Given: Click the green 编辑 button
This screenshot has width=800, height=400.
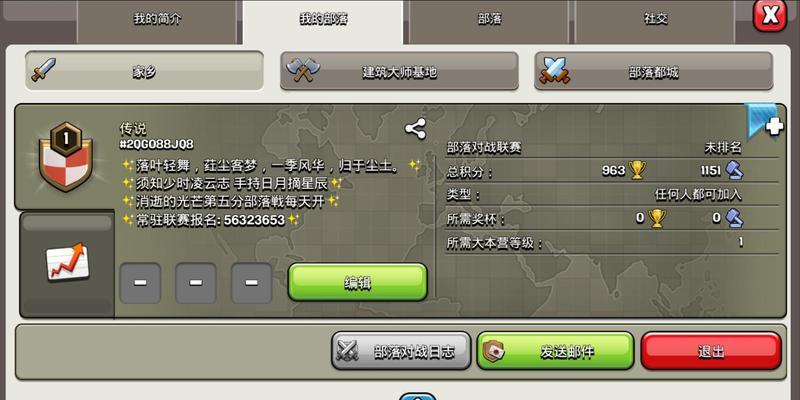Looking at the screenshot, I should point(357,282).
